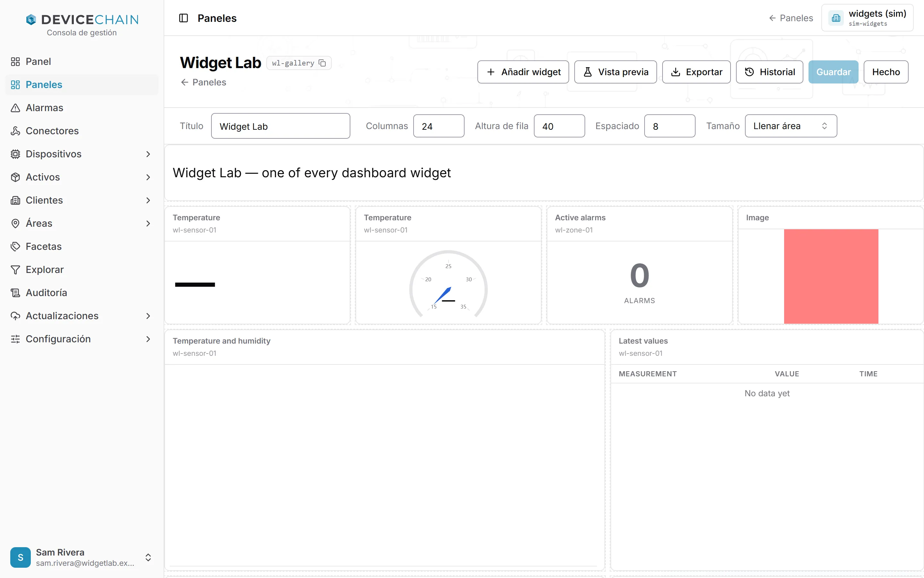Copy the wl-gallery identifier
Screen dimensions: 924x578
click(322, 63)
